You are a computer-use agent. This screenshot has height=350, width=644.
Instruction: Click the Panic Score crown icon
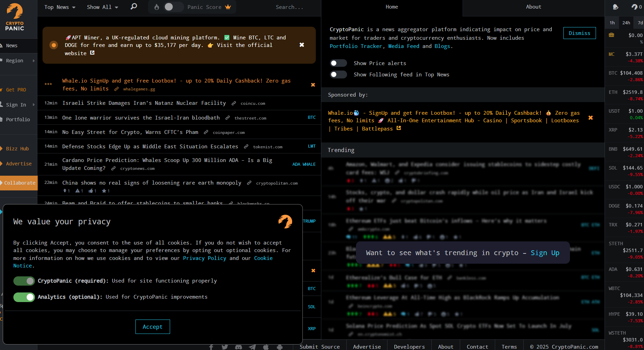coord(228,7)
